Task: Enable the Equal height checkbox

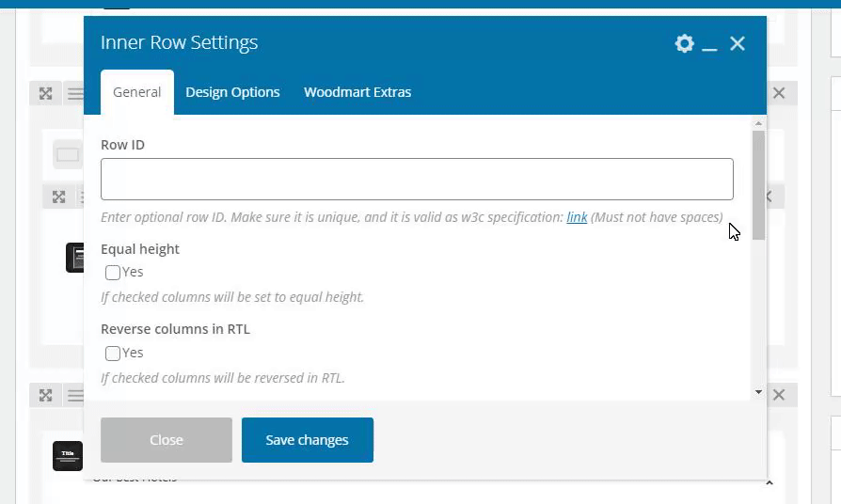Action: pyautogui.click(x=113, y=273)
